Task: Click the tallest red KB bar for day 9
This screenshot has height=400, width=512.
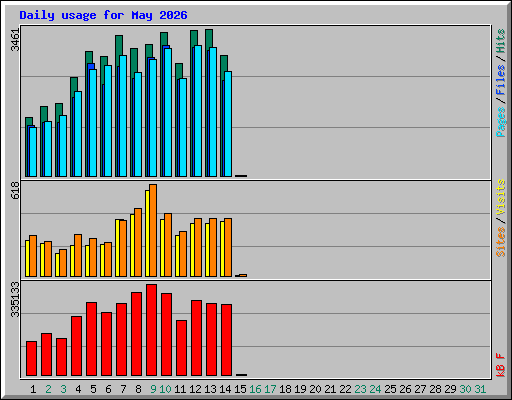Action: (x=152, y=330)
